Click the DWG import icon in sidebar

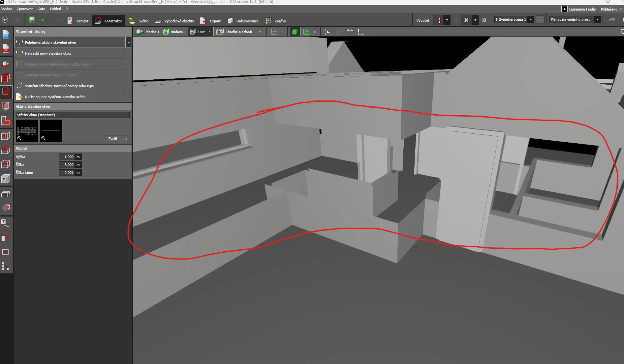point(6,34)
